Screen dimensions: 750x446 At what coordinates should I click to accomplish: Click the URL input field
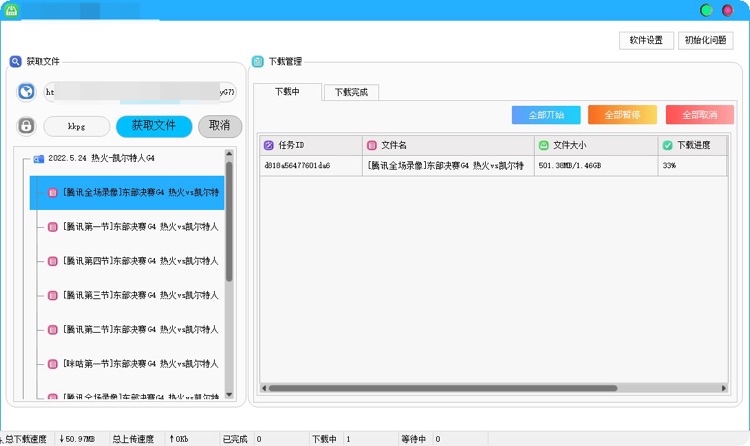[140, 92]
